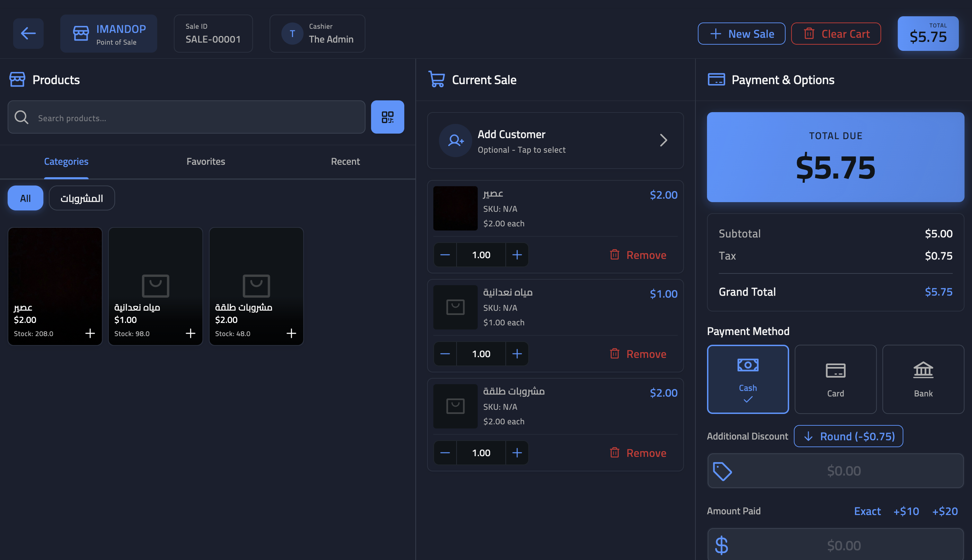Apply Round (-$0.75) discount
The height and width of the screenshot is (560, 972).
(x=848, y=436)
